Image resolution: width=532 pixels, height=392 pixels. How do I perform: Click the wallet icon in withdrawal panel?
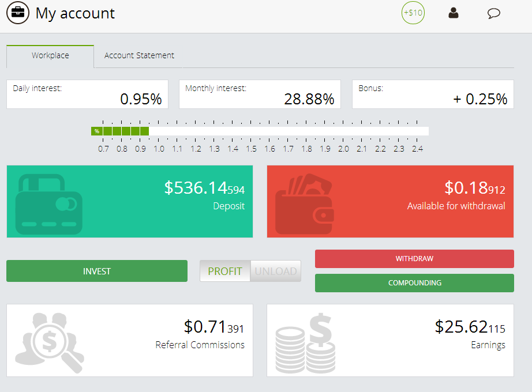[304, 203]
